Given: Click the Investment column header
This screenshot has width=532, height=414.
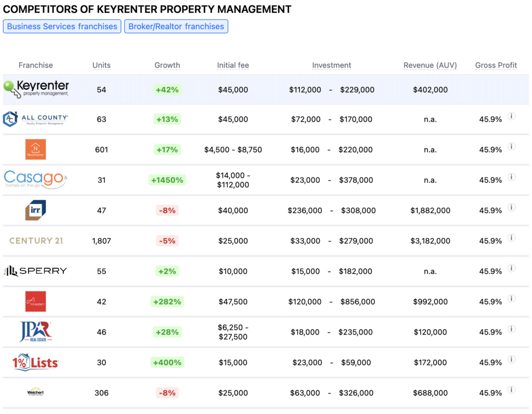Looking at the screenshot, I should pyautogui.click(x=331, y=65).
